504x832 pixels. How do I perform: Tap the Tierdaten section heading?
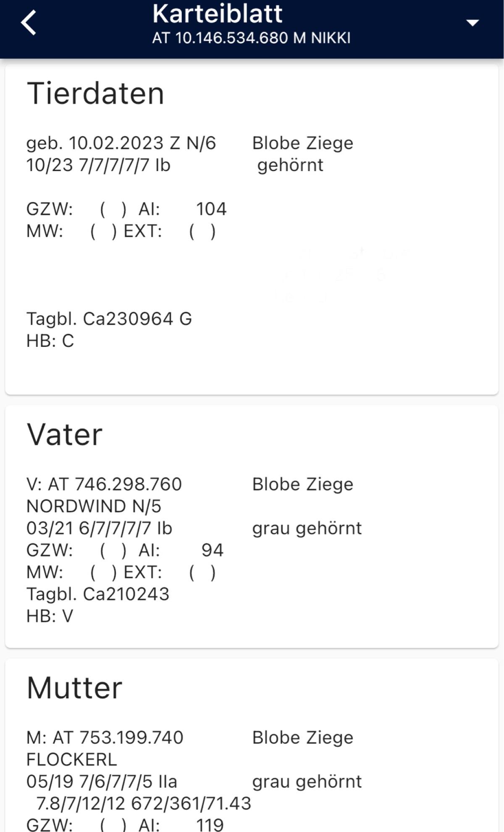click(x=95, y=93)
